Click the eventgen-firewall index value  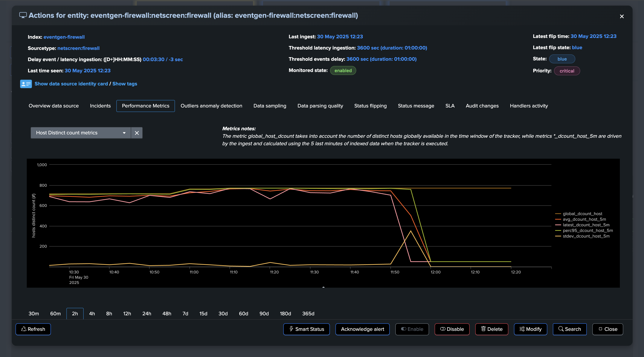point(64,37)
